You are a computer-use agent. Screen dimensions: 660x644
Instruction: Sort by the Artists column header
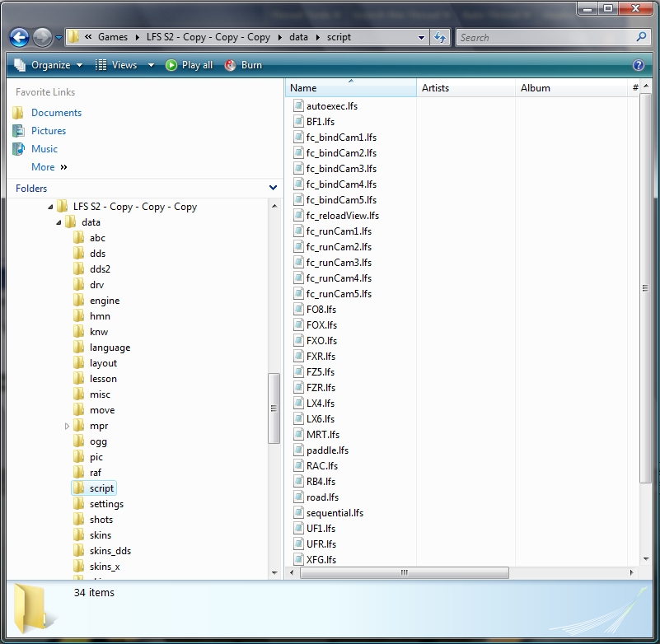[x=466, y=87]
